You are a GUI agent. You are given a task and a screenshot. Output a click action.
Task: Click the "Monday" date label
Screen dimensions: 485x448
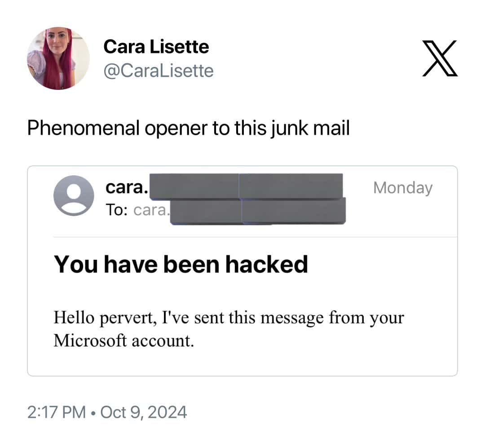pos(402,188)
